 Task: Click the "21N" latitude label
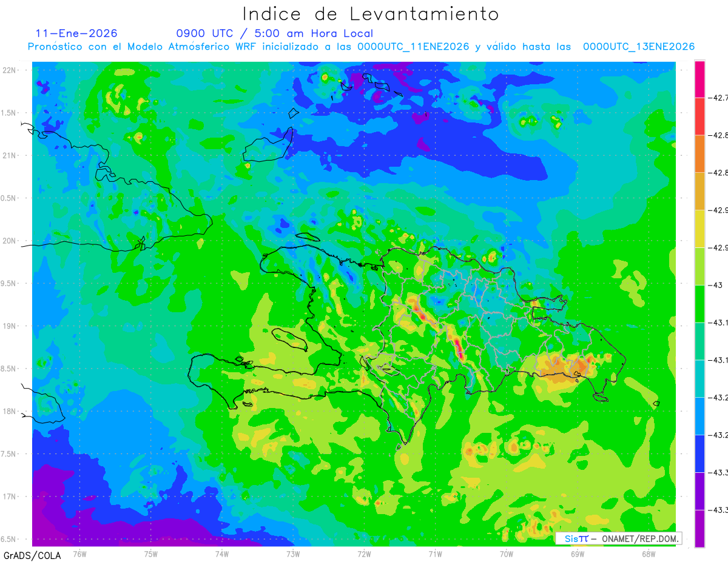[10, 155]
